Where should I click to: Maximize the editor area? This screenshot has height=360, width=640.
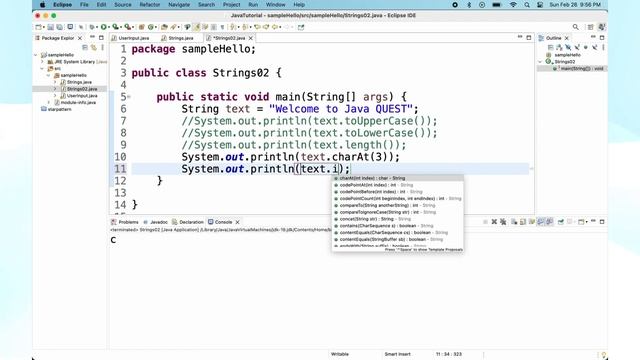click(529, 38)
